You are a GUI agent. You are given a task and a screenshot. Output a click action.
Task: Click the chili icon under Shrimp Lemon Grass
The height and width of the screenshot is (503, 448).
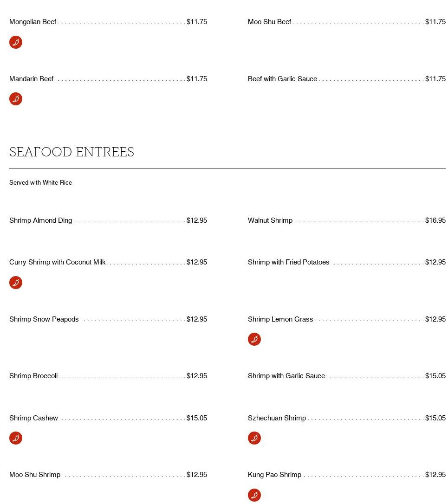[254, 339]
